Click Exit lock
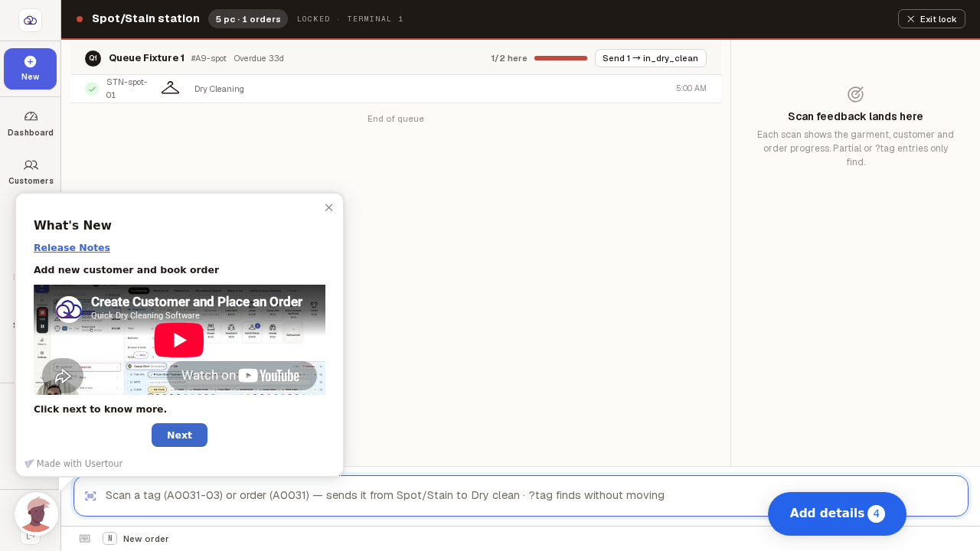Image resolution: width=980 pixels, height=551 pixels. (x=932, y=18)
